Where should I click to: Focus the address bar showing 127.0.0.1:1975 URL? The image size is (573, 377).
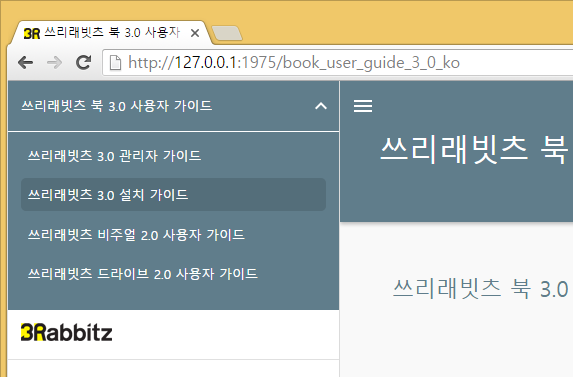(338, 62)
